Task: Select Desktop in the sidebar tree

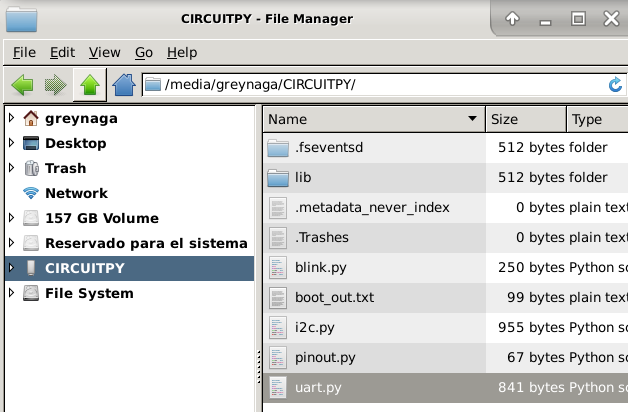Action: click(x=76, y=143)
